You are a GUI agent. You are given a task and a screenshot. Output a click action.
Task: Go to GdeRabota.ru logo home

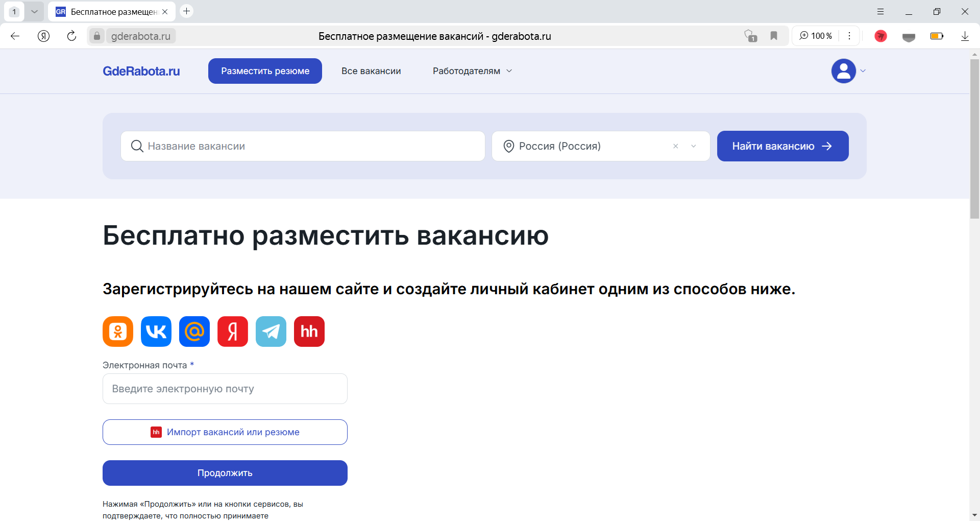141,71
